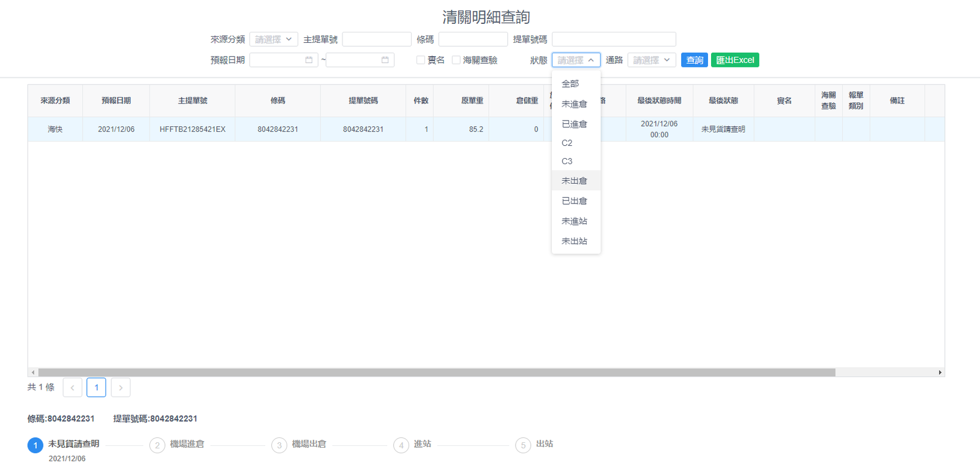Image resolution: width=980 pixels, height=468 pixels.
Task: Click step 1 circle 未見貨請查明
Action: point(35,445)
